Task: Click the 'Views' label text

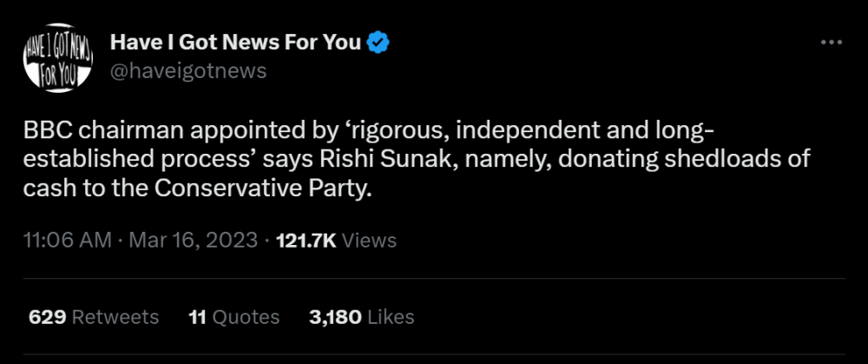Action: pyautogui.click(x=370, y=241)
